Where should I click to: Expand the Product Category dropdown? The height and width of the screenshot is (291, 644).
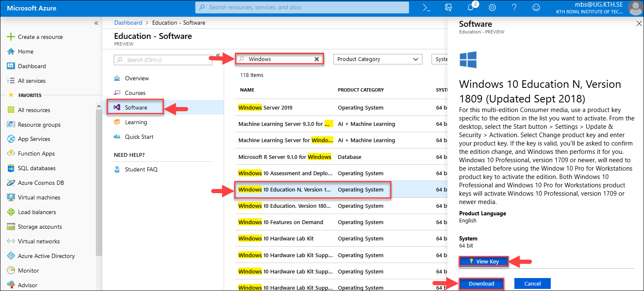click(377, 59)
